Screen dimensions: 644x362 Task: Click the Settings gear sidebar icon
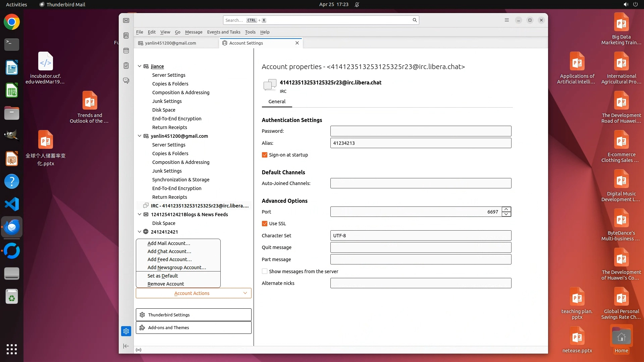coord(126,331)
